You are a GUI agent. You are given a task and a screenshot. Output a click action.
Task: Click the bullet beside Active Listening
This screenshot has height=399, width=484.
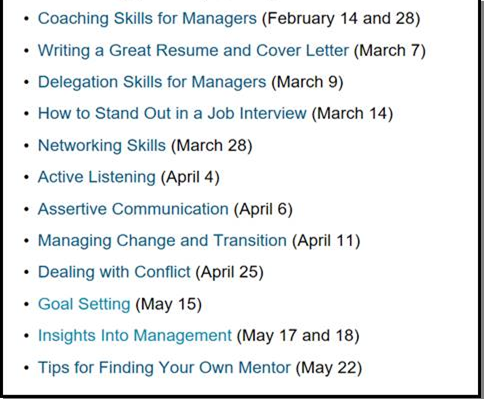pos(27,177)
